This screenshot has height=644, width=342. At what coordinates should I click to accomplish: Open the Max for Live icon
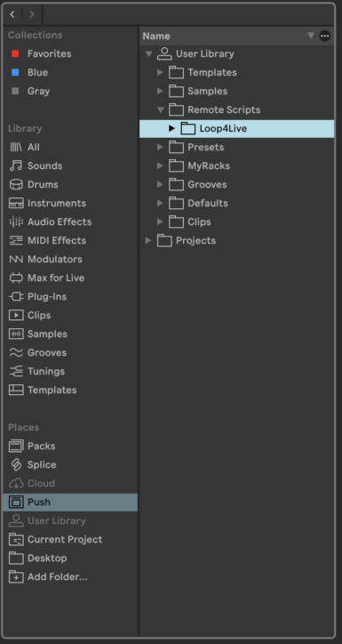(16, 278)
